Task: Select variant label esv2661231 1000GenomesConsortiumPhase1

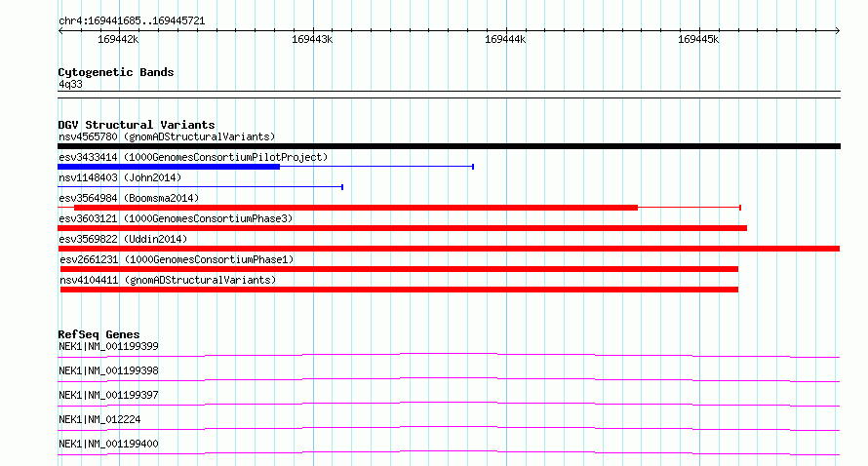Action: (177, 259)
